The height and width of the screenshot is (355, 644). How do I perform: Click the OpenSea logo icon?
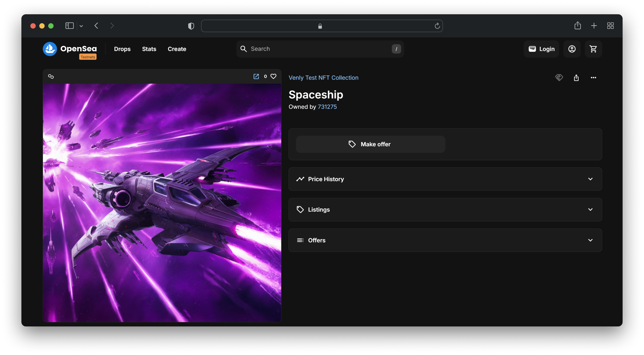[50, 49]
